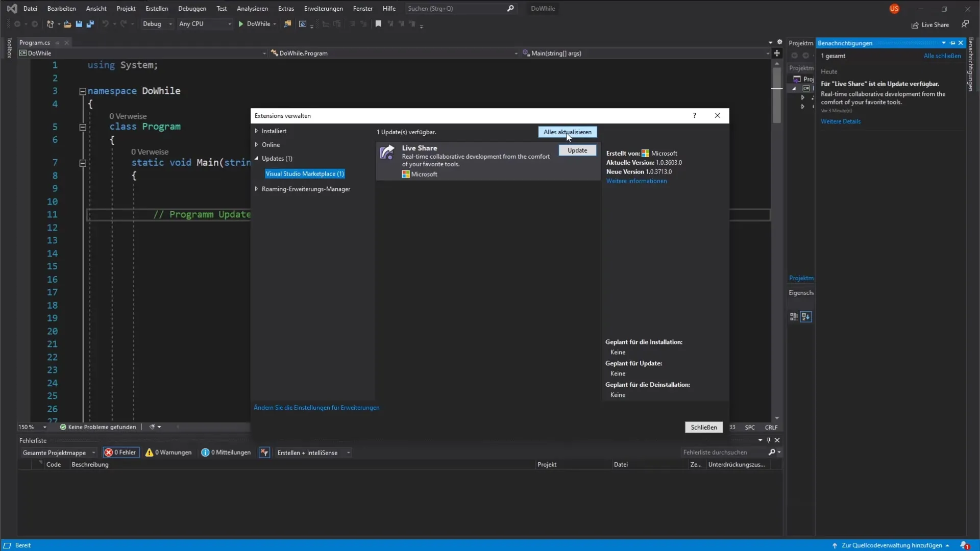Viewport: 980px width, 551px height.
Task: Toggle the build-only filter icon in Fehlerliste
Action: coord(264,453)
